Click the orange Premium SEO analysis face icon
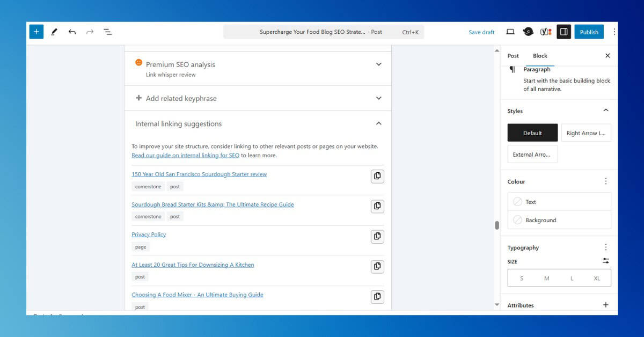The image size is (644, 337). pos(138,63)
